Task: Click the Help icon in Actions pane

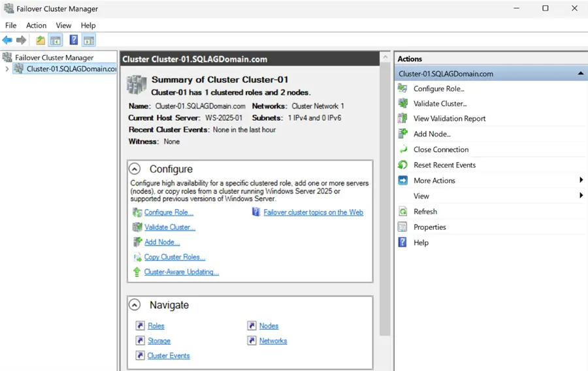Action: click(402, 242)
